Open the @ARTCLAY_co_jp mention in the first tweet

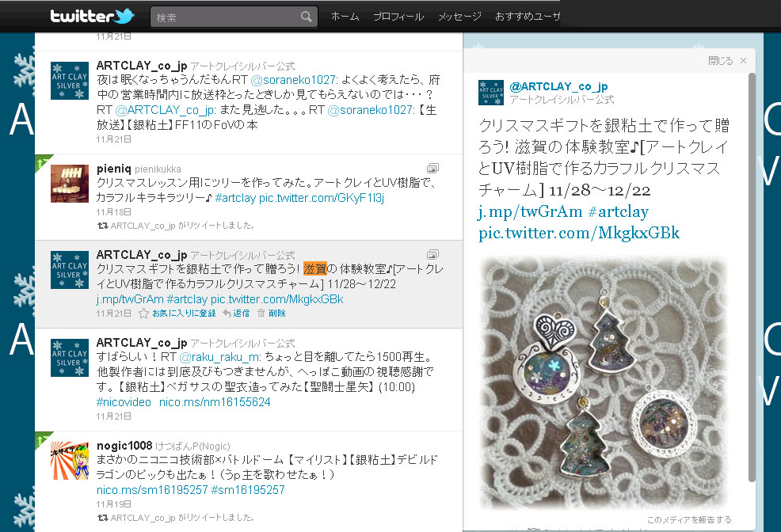click(166, 110)
